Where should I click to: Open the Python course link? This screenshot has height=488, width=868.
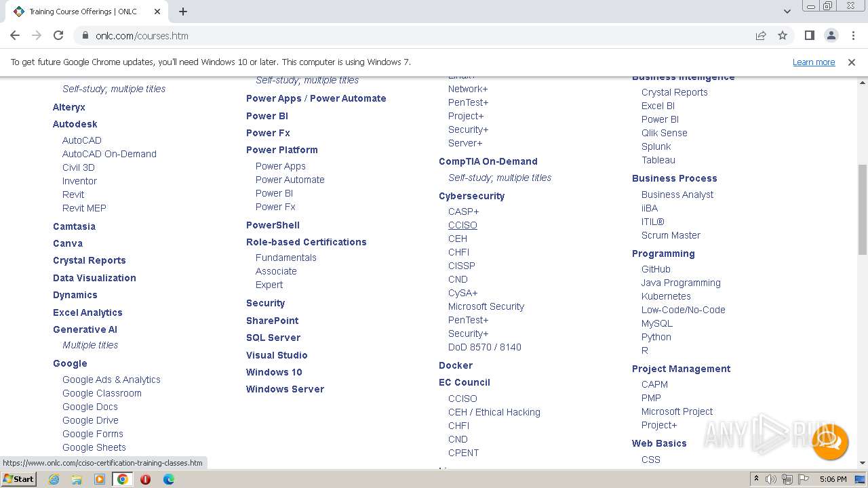pos(656,337)
